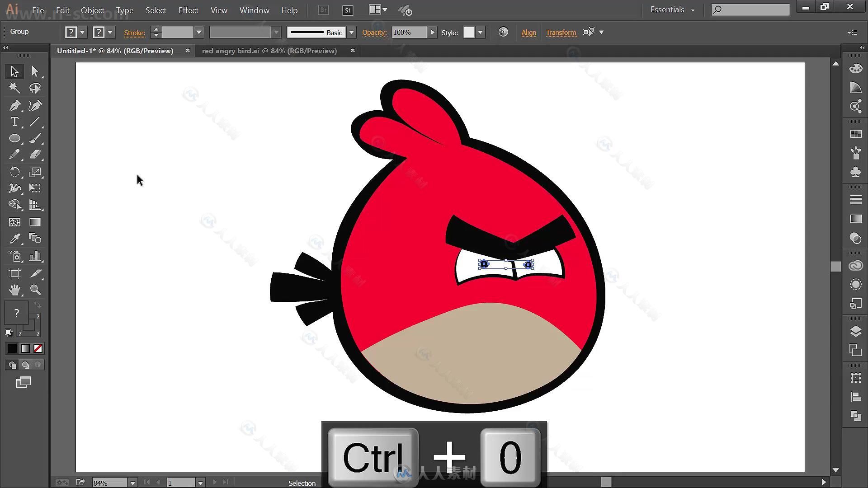Select the Rotate tool
The height and width of the screenshot is (488, 868).
click(x=14, y=172)
